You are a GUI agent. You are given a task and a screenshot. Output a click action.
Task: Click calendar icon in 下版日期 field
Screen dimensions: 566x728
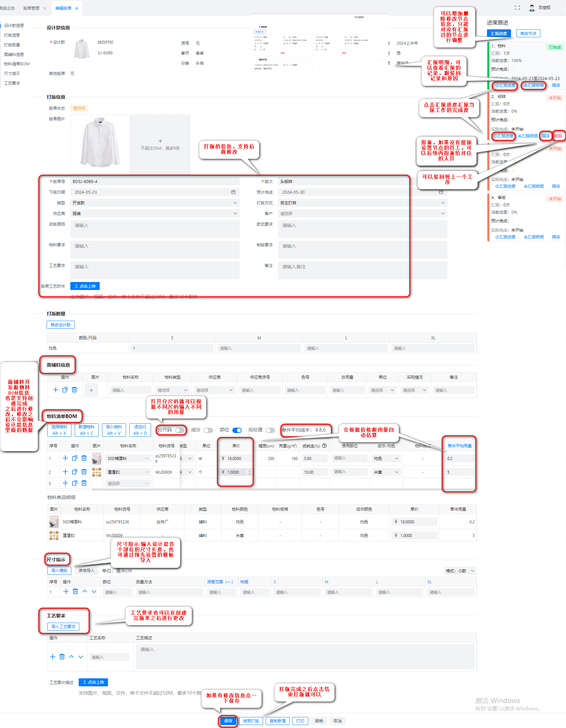pos(233,192)
